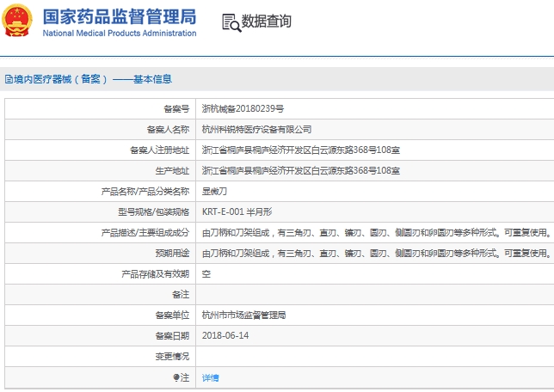Select model value KRT-E-001 半月形
This screenshot has width=554, height=392.
tap(237, 211)
